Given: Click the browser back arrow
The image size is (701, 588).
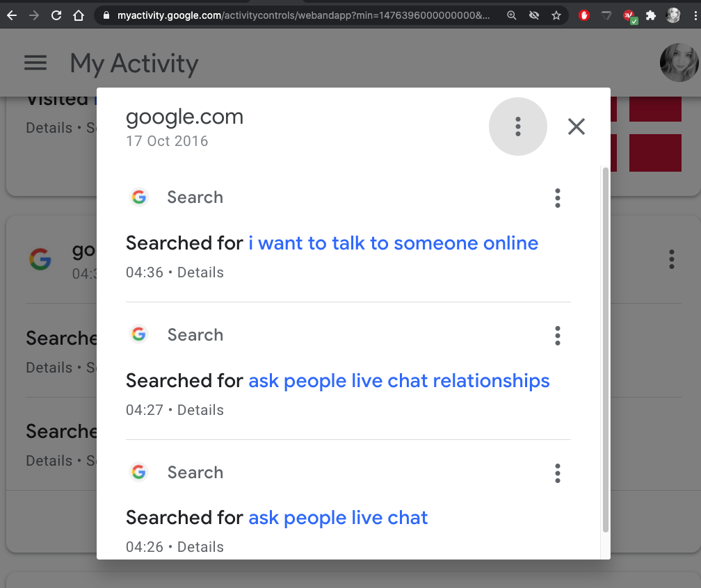Looking at the screenshot, I should pos(12,15).
